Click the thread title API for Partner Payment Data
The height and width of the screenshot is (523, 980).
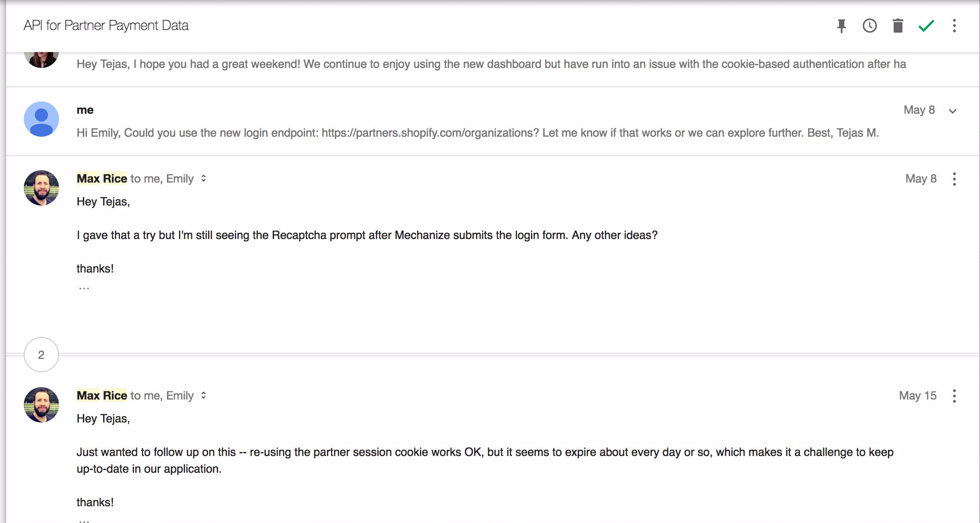coord(106,26)
